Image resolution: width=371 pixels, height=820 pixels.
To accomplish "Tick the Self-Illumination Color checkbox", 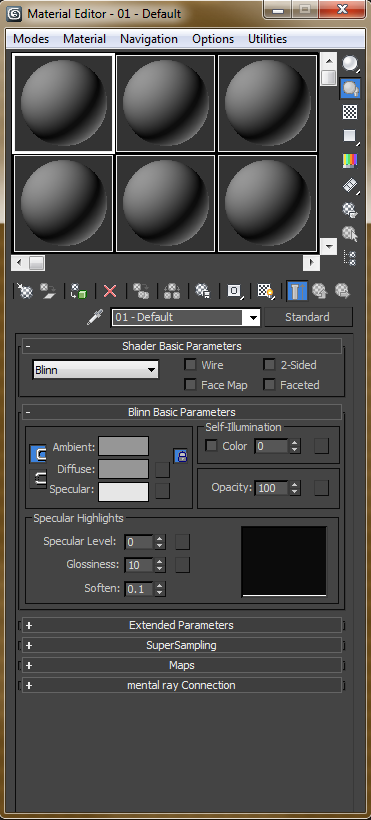I will click(211, 446).
